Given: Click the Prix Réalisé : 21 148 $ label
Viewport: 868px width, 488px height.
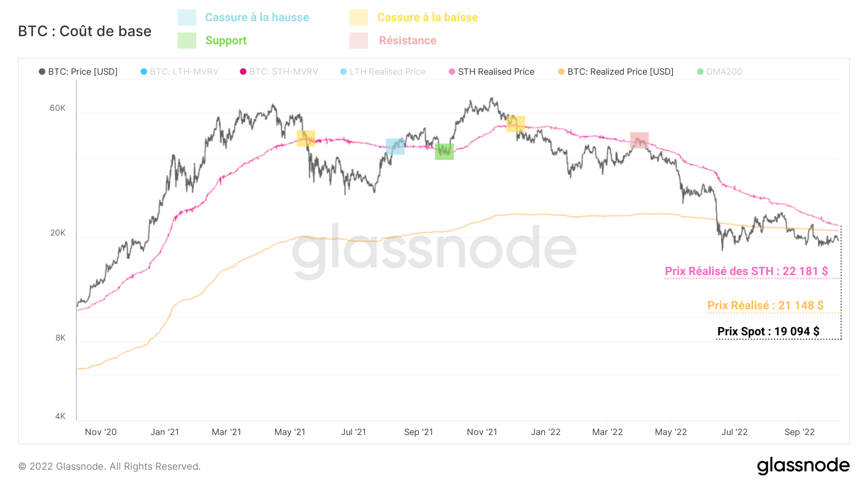Looking at the screenshot, I should pyautogui.click(x=765, y=305).
